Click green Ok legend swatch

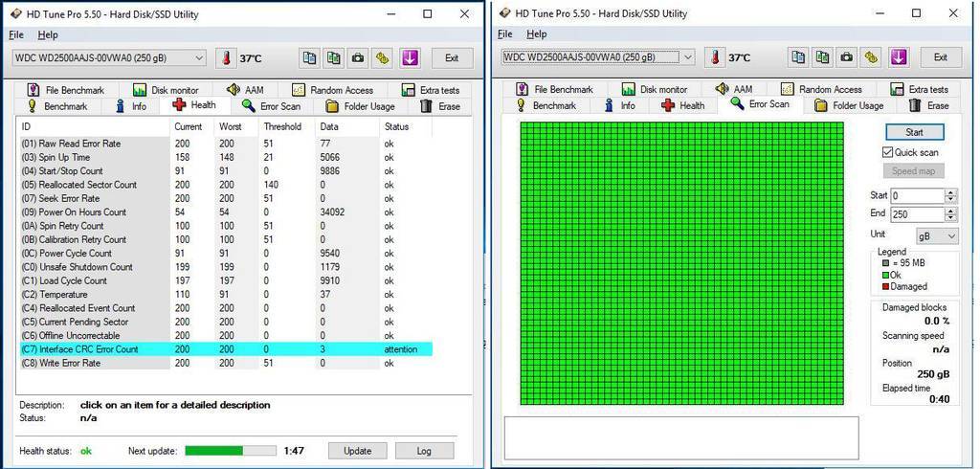885,275
